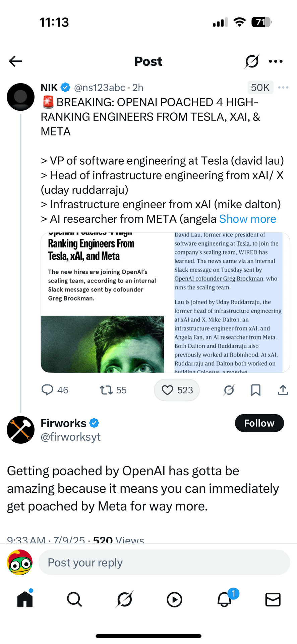
Task: Repost NIK's post
Action: click(x=106, y=390)
